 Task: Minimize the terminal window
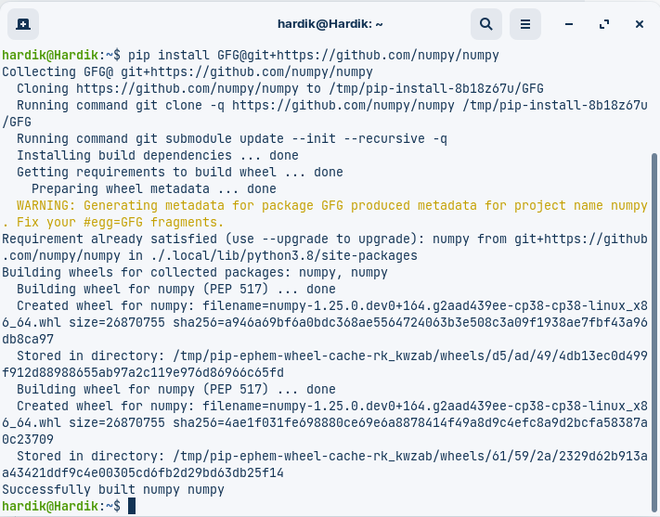pyautogui.click(x=569, y=24)
